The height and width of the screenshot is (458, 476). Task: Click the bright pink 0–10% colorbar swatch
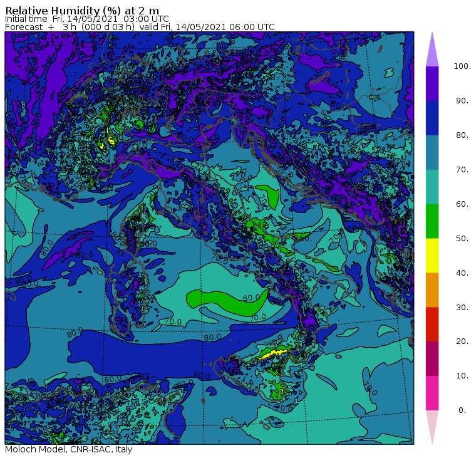point(432,393)
